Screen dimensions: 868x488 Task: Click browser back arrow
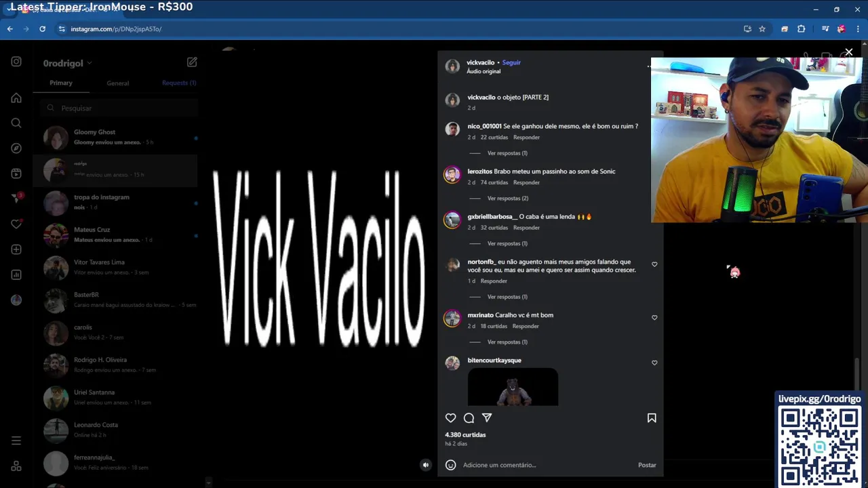10,29
